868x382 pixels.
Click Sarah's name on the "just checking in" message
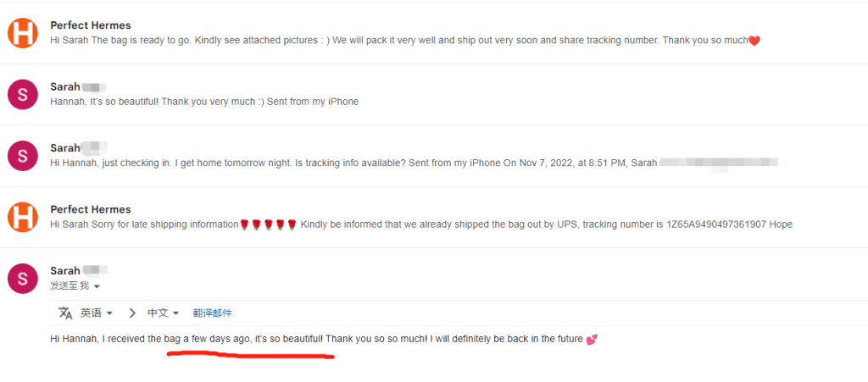65,148
